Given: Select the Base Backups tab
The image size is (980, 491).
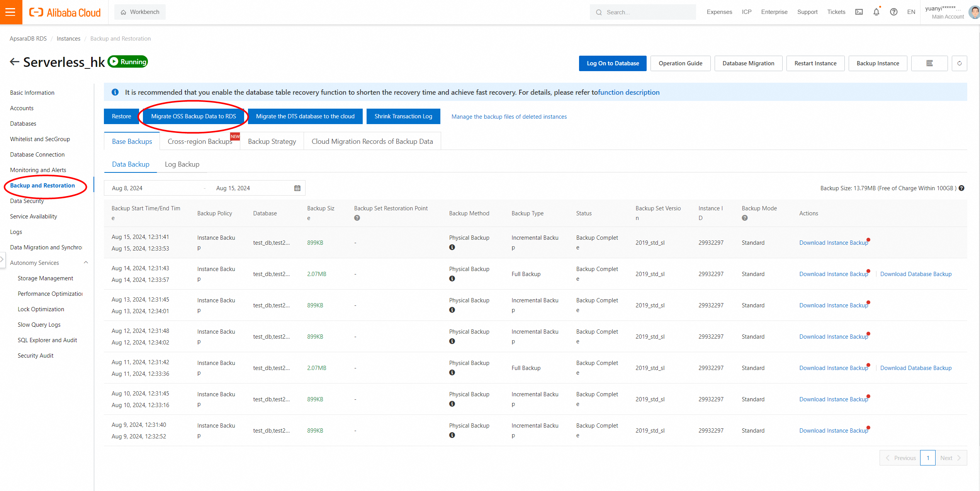Looking at the screenshot, I should 132,142.
